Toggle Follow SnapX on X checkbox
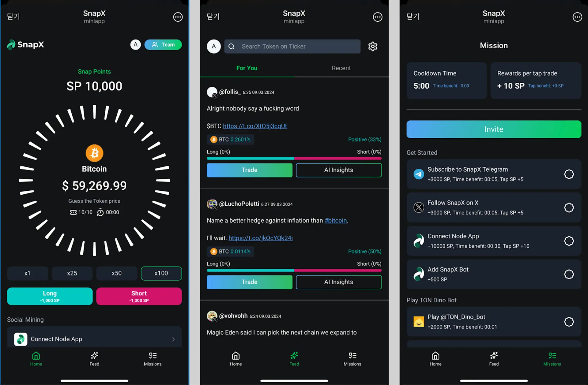The image size is (588, 385). [569, 207]
